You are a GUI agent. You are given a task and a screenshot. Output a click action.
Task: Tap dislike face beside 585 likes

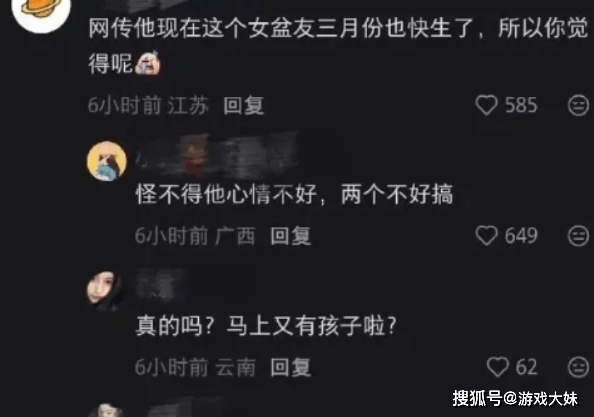(578, 105)
